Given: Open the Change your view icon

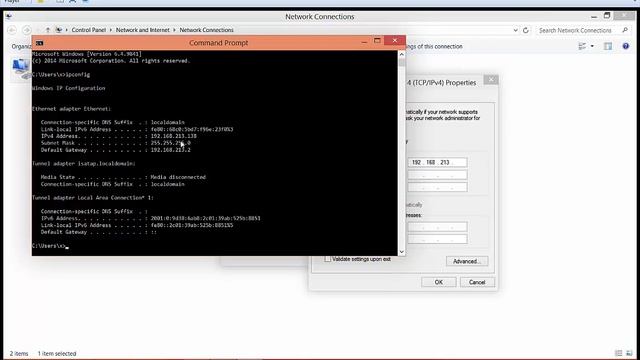Looking at the screenshot, I should (582, 46).
